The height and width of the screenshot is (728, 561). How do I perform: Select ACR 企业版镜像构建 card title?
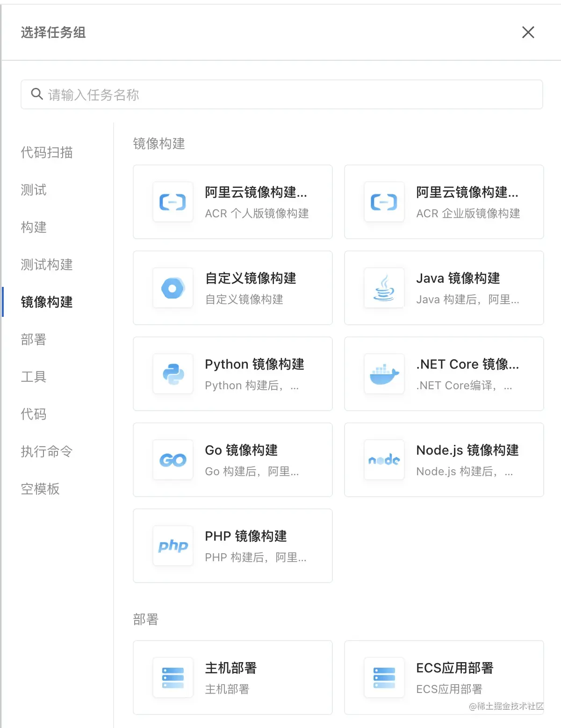coord(467,192)
